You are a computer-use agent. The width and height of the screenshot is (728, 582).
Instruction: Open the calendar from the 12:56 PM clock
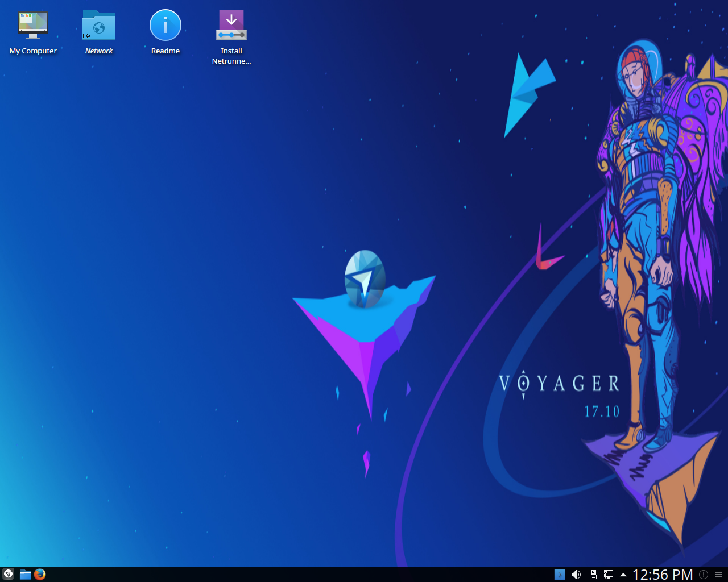point(663,575)
